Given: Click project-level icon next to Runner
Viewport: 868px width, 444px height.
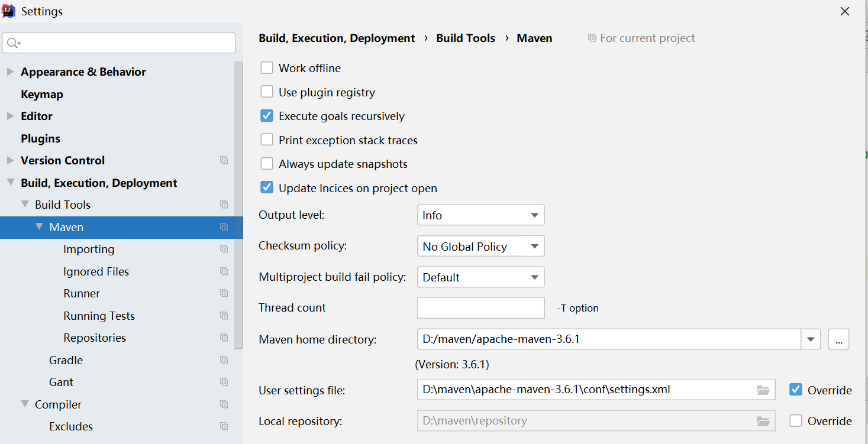Looking at the screenshot, I should pos(224,293).
